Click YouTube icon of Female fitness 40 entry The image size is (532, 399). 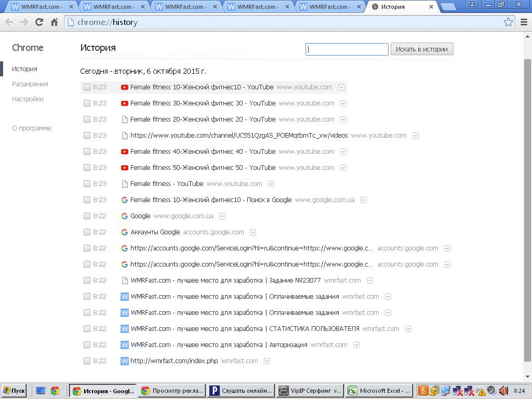pos(125,152)
